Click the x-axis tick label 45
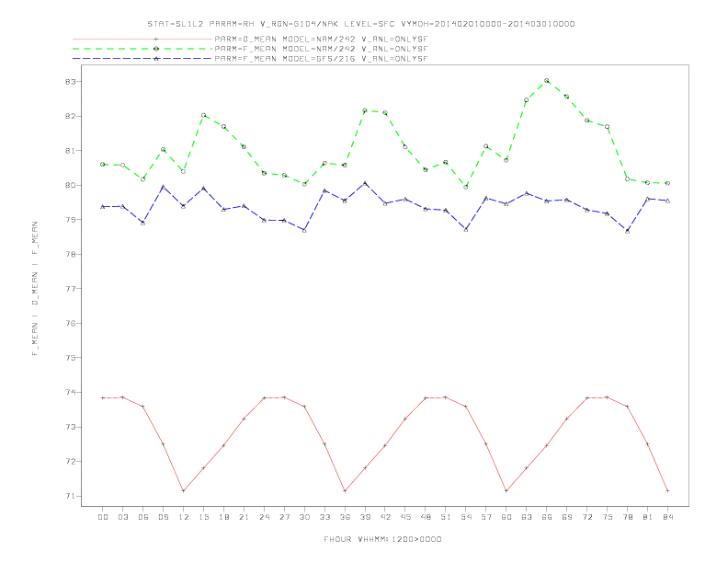 (405, 517)
